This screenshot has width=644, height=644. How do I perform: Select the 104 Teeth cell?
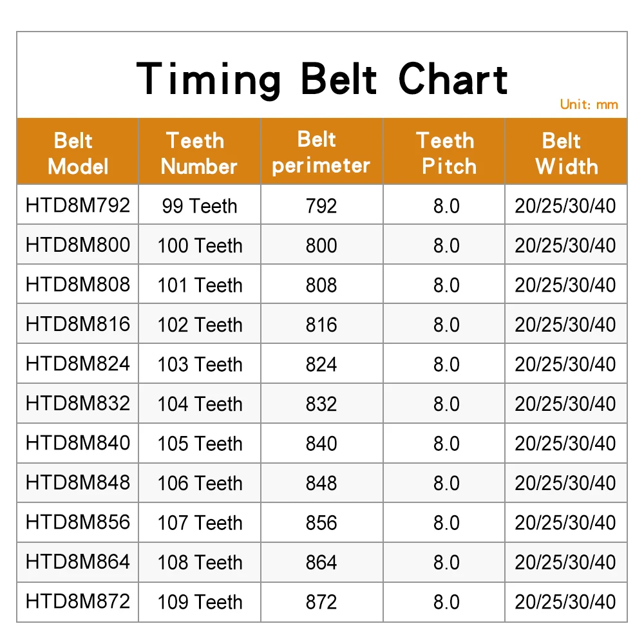point(200,404)
